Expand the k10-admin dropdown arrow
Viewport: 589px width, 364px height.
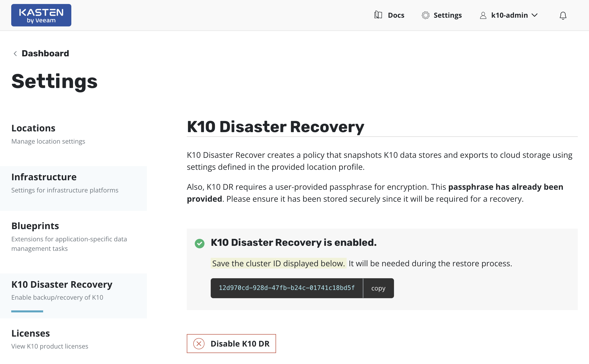click(x=534, y=15)
